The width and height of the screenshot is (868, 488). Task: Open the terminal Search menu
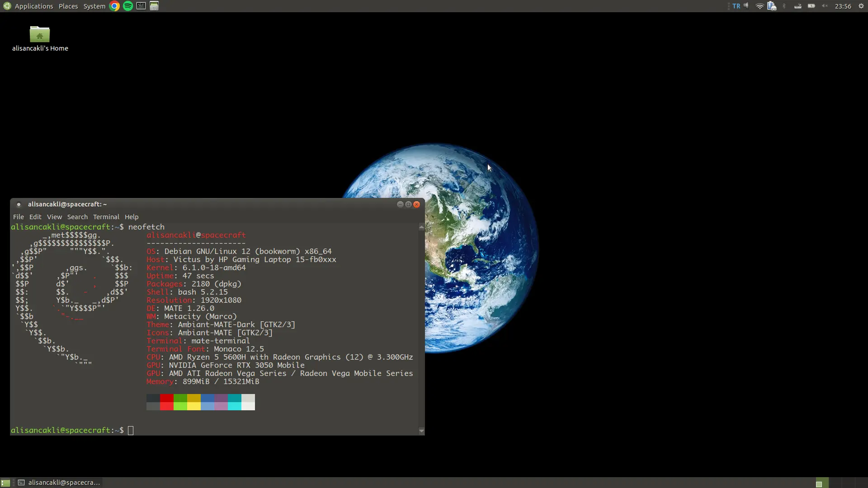point(77,217)
